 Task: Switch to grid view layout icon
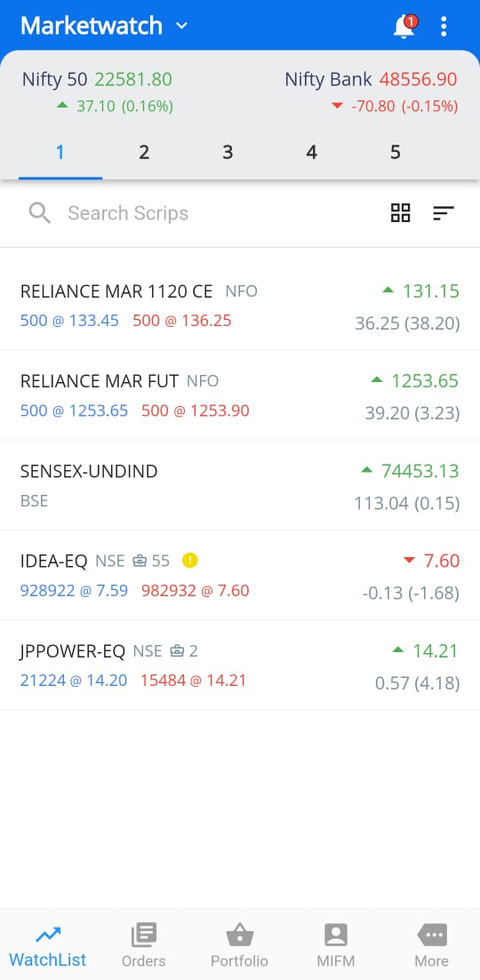pos(401,213)
